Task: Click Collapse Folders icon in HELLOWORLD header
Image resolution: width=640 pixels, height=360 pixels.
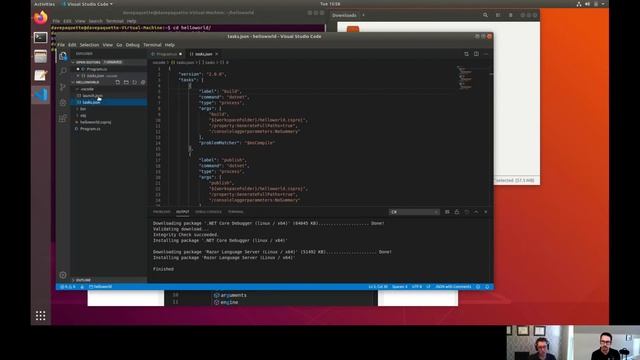Action: (143, 82)
